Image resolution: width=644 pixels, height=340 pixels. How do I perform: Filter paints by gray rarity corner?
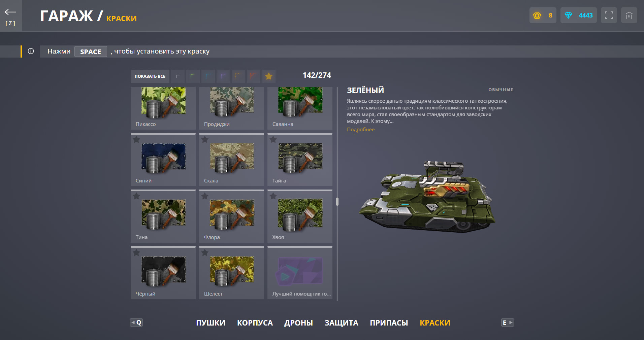tap(178, 76)
